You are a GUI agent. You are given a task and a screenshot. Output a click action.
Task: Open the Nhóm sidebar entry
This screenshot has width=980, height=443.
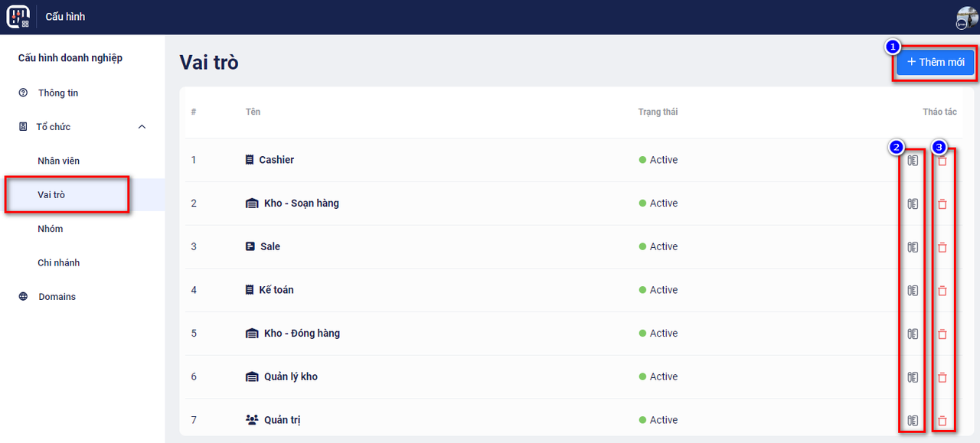point(51,229)
